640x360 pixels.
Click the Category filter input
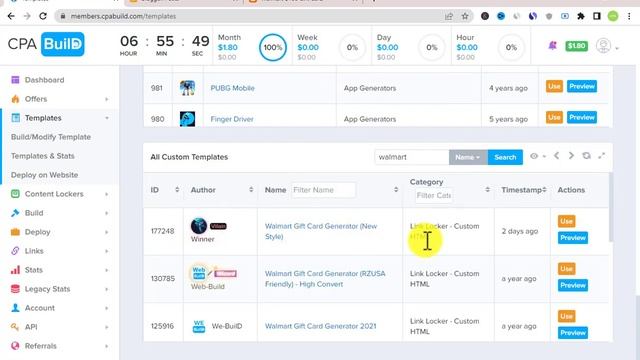[434, 196]
